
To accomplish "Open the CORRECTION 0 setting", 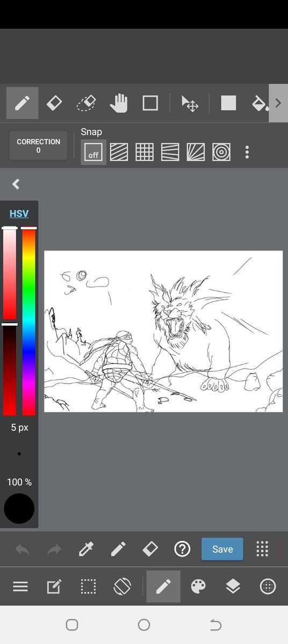I will pyautogui.click(x=38, y=146).
